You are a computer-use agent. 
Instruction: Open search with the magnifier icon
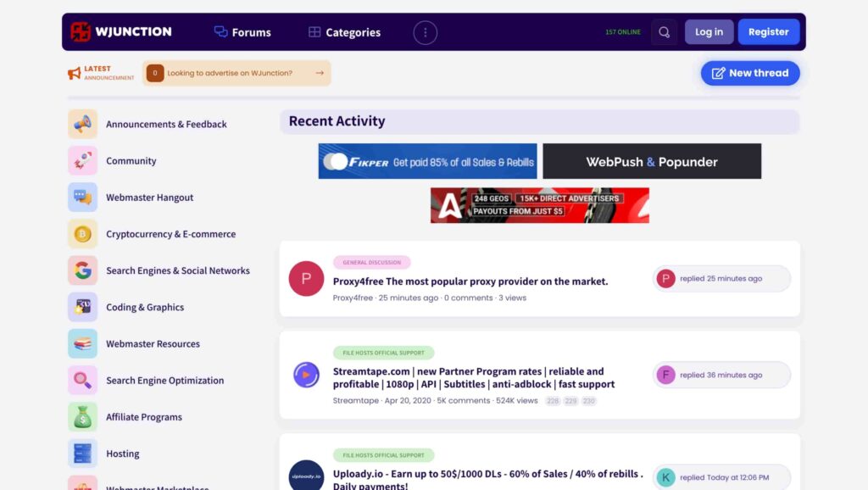665,32
